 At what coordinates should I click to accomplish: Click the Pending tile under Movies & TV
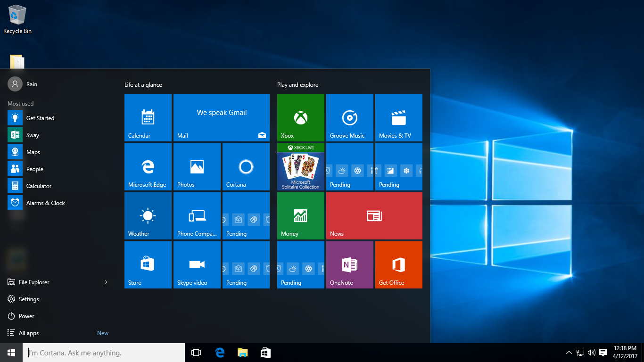399,167
